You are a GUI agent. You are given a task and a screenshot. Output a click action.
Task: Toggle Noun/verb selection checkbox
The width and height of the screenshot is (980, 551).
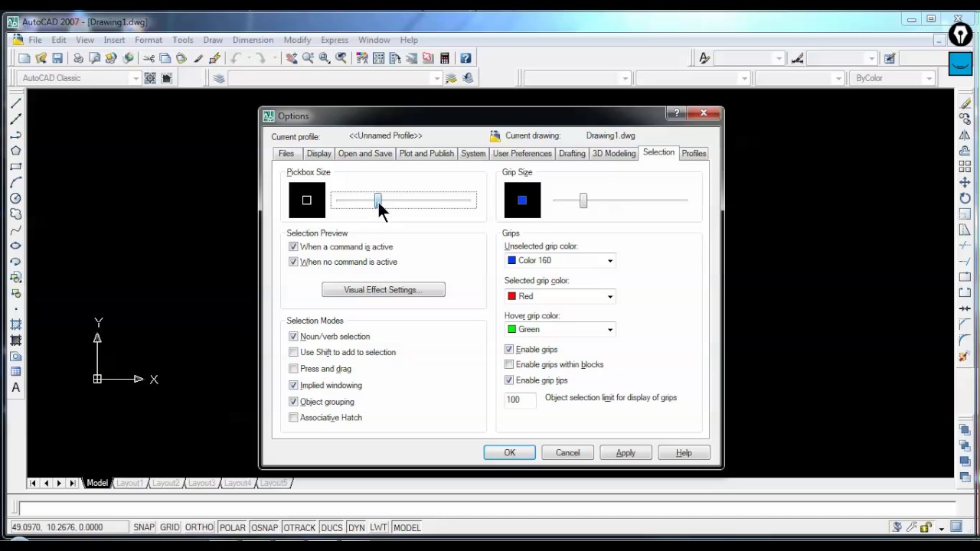293,336
